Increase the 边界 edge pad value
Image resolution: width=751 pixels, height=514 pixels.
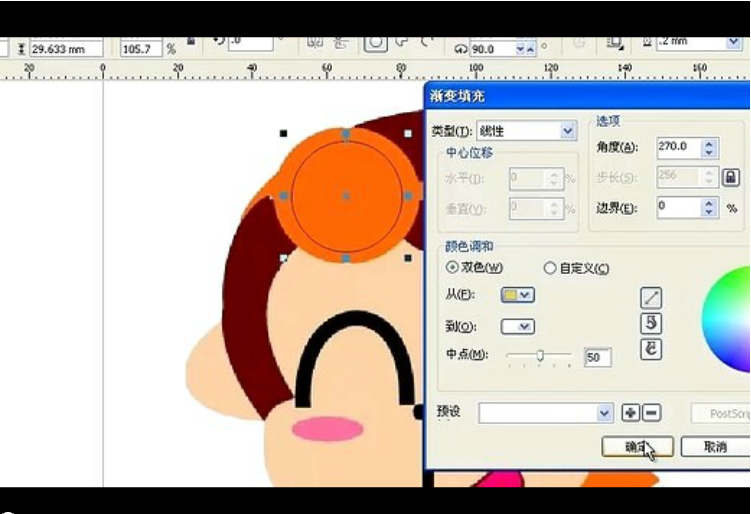(x=709, y=204)
